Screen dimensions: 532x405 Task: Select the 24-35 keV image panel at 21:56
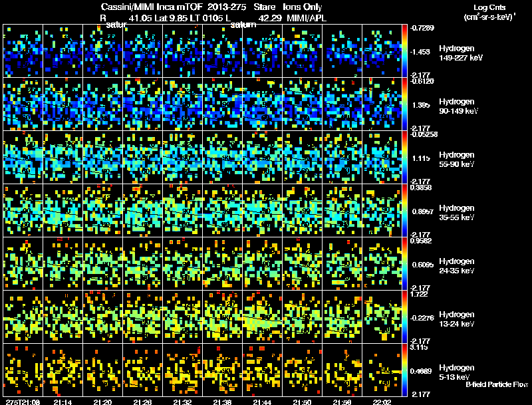[342, 264]
